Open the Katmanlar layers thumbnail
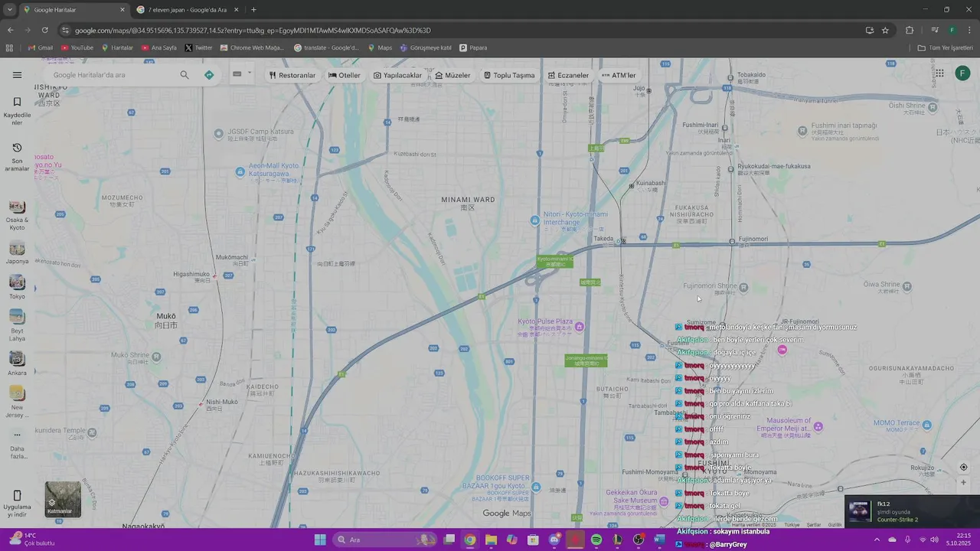 (63, 500)
